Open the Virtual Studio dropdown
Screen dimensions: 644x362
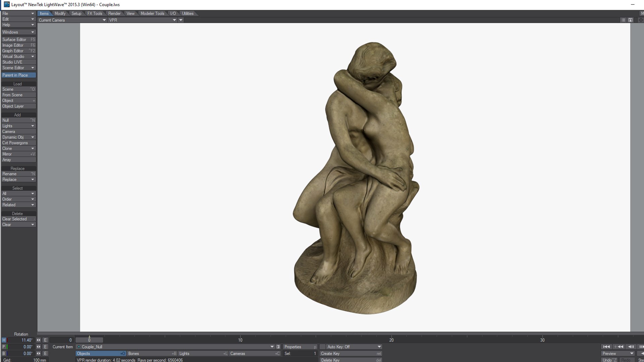pos(18,56)
